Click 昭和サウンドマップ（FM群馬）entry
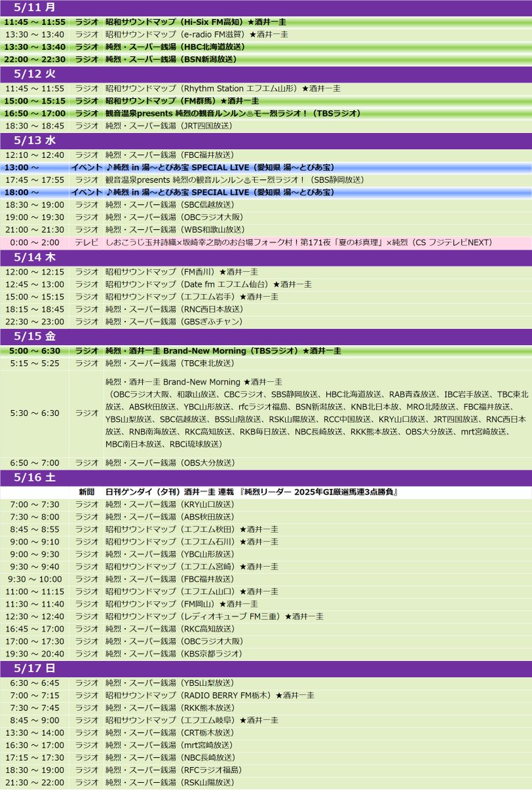 point(182,101)
